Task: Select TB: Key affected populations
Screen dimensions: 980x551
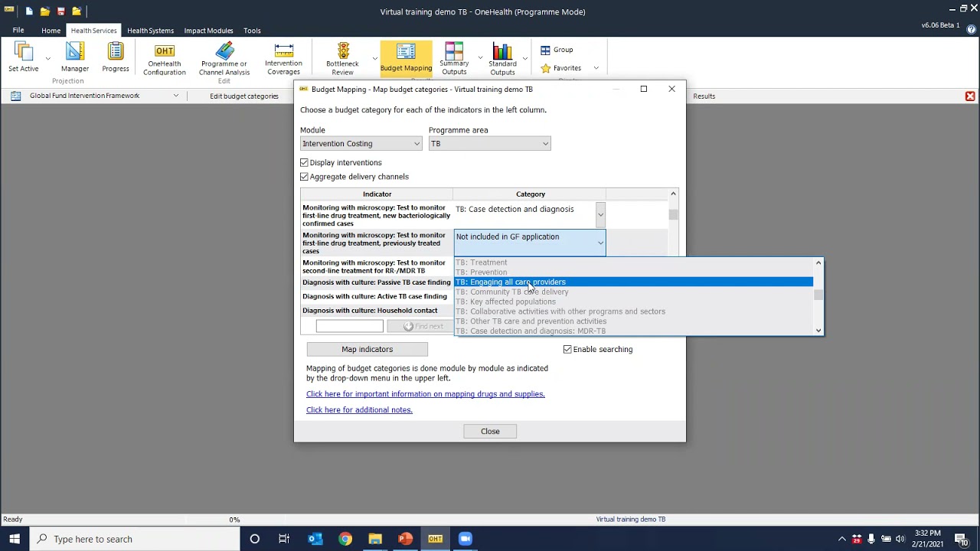Action: [634, 302]
